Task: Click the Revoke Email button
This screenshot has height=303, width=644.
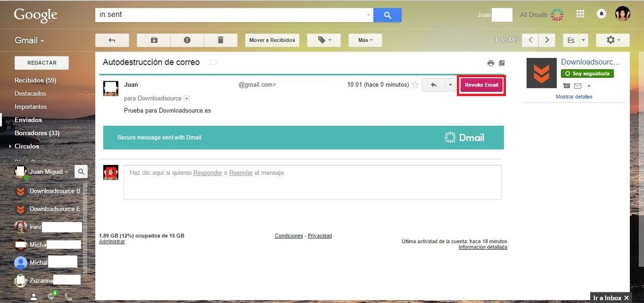Action: pyautogui.click(x=481, y=85)
